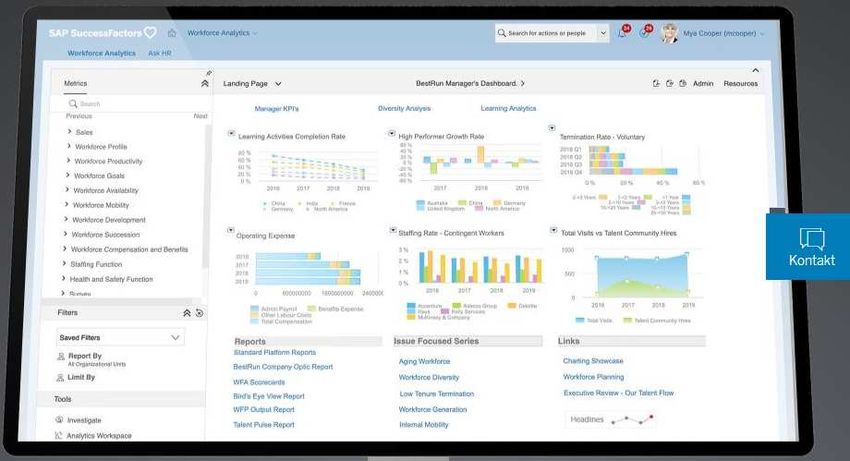Expand the Workforce Mobility node

[67, 205]
